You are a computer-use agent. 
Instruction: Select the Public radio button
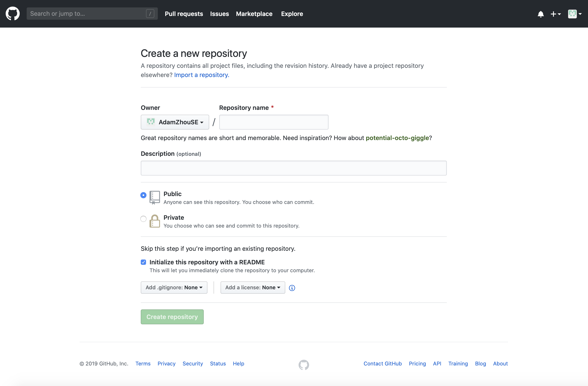143,195
